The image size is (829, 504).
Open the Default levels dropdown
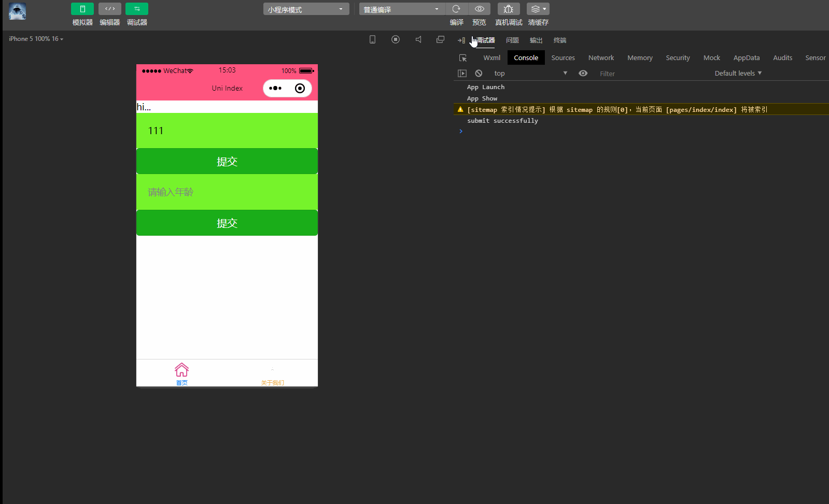[x=738, y=74]
